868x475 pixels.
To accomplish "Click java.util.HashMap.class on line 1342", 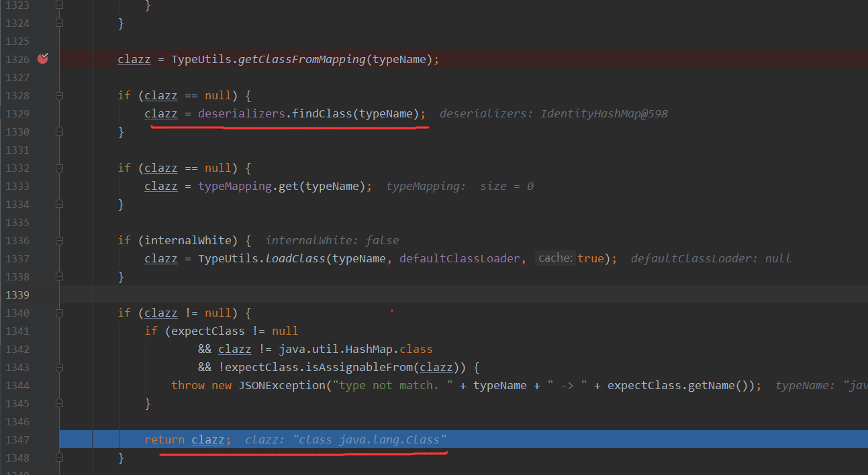I will click(x=356, y=349).
